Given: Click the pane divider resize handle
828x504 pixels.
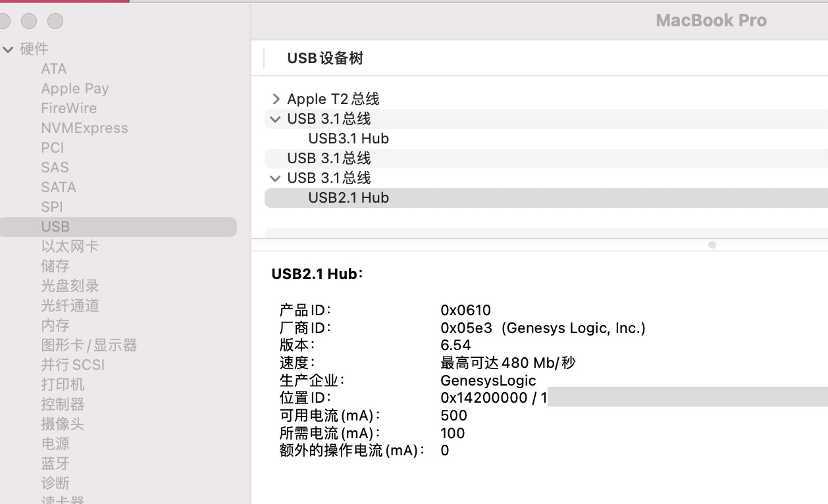Looking at the screenshot, I should point(712,245).
